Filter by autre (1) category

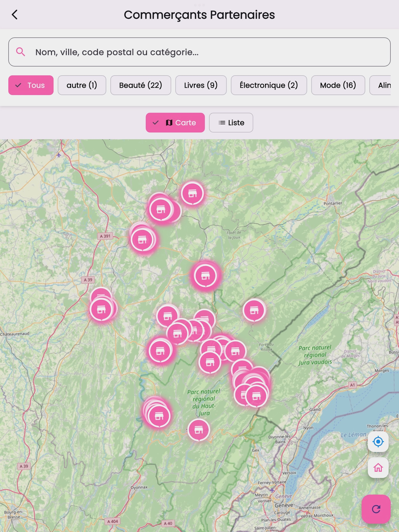(x=82, y=85)
